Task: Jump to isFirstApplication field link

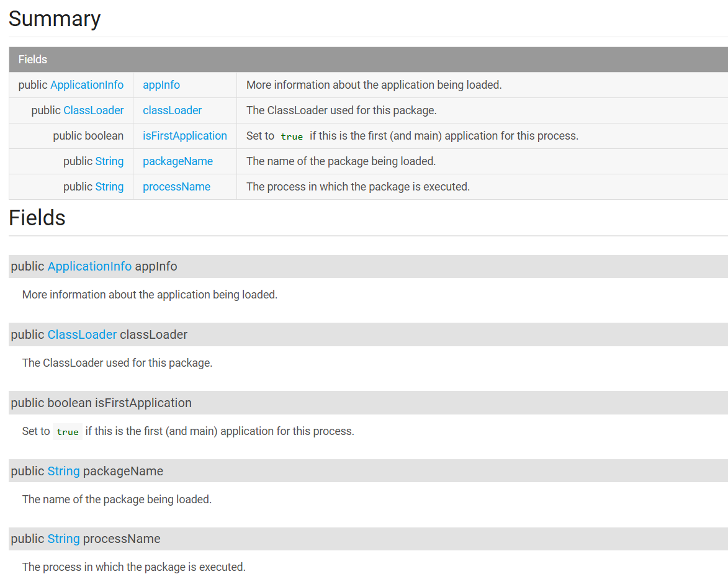Action: pyautogui.click(x=185, y=136)
